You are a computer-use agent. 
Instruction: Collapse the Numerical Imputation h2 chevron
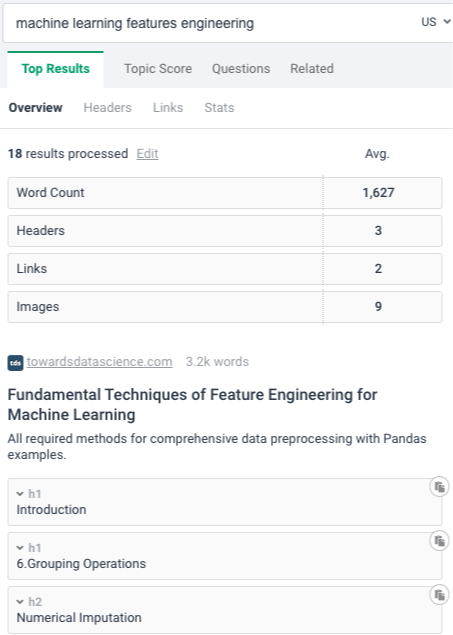click(x=20, y=602)
